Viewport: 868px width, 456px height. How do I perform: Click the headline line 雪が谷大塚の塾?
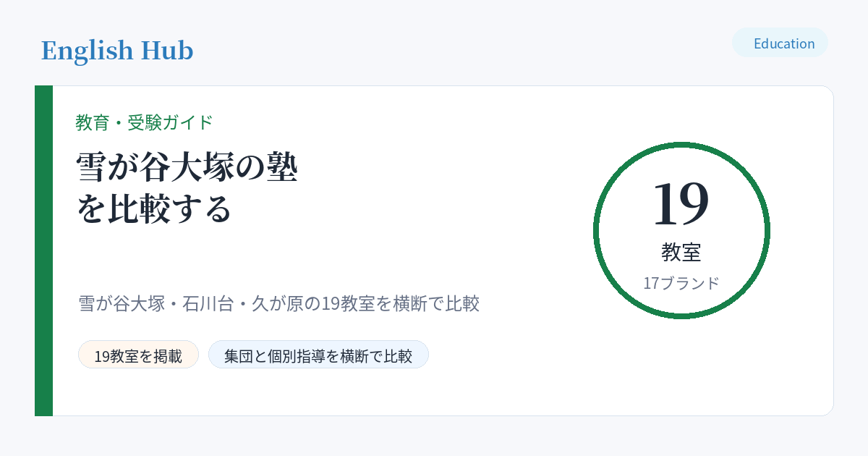point(187,169)
